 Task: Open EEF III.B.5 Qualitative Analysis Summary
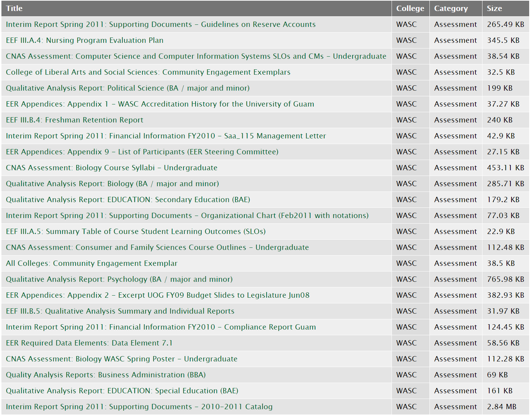click(120, 311)
